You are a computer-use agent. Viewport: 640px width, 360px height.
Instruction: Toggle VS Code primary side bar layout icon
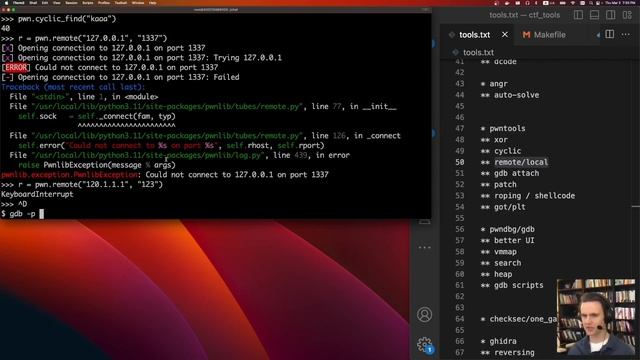578,15
